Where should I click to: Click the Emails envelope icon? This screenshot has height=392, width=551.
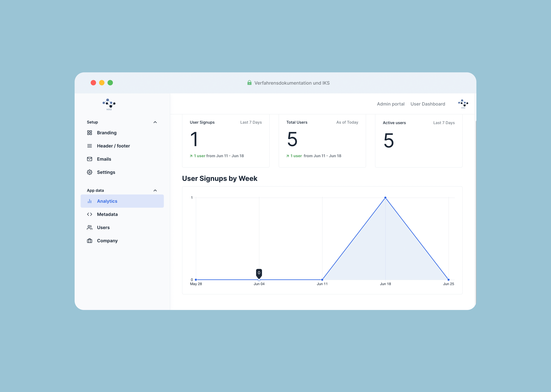pyautogui.click(x=90, y=159)
